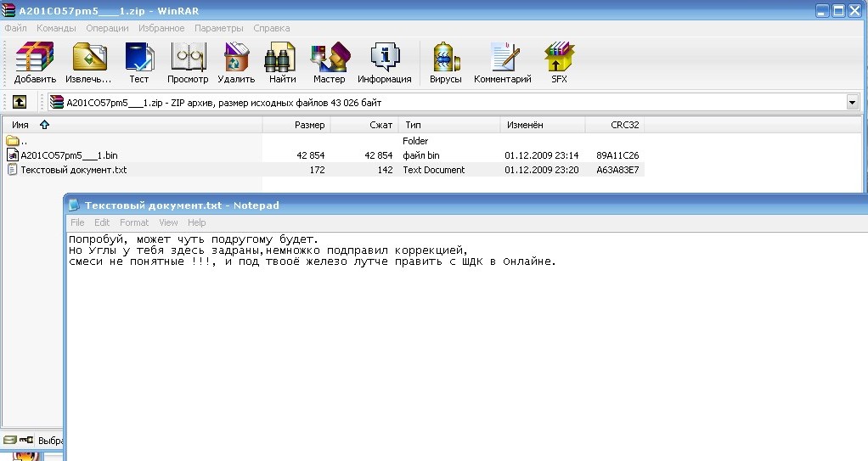Open WinRAR Справка menu
Screen dimensions: 868x461
coord(271,28)
